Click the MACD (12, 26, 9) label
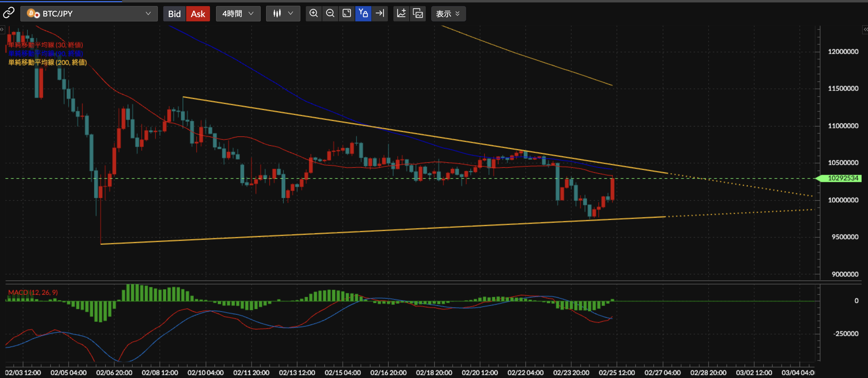The image size is (868, 378). pyautogui.click(x=33, y=292)
